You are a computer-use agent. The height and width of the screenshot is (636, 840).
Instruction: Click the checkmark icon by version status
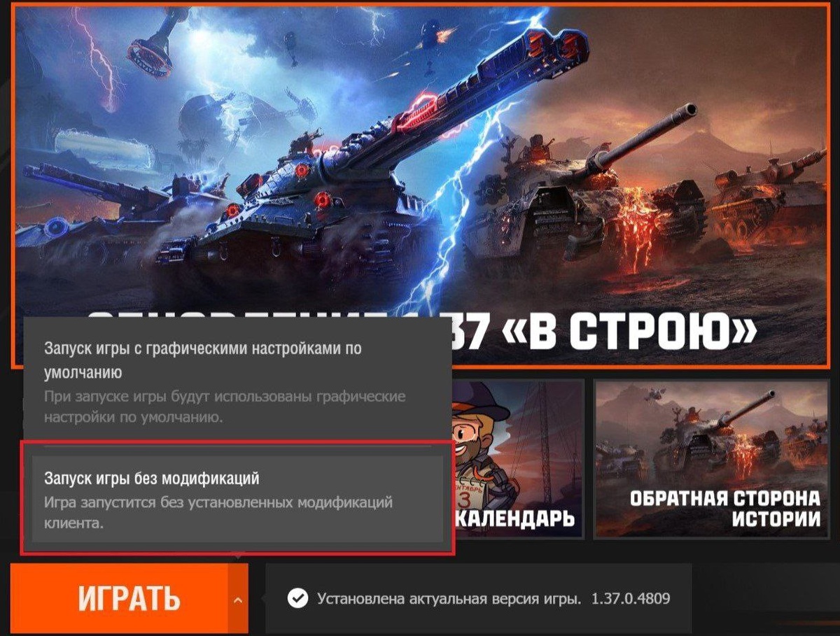298,599
